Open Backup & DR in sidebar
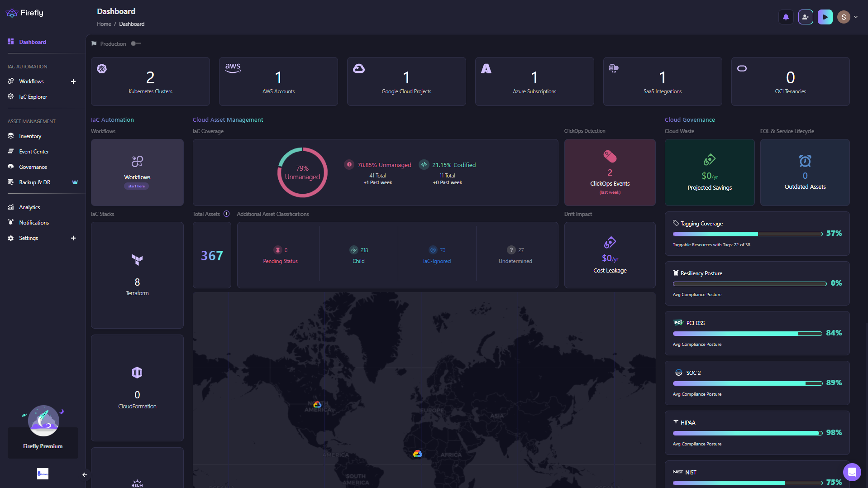This screenshot has height=488, width=868. coord(34,182)
